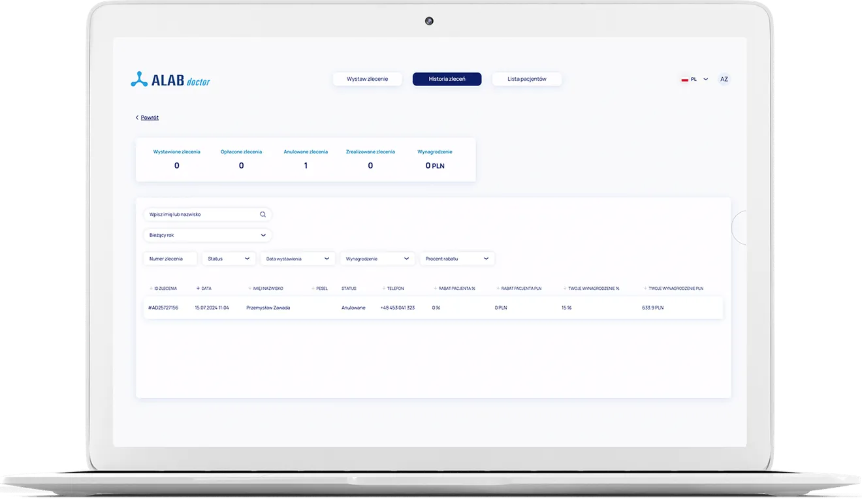Click the sort arrow on PESEL column
Screen dimensions: 862x504
[311, 288]
